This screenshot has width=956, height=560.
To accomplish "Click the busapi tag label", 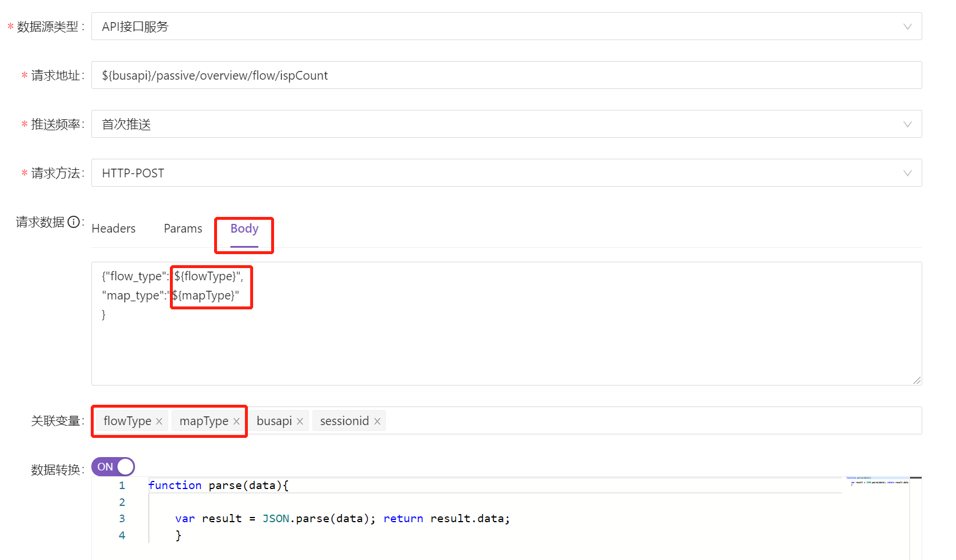I will 274,421.
